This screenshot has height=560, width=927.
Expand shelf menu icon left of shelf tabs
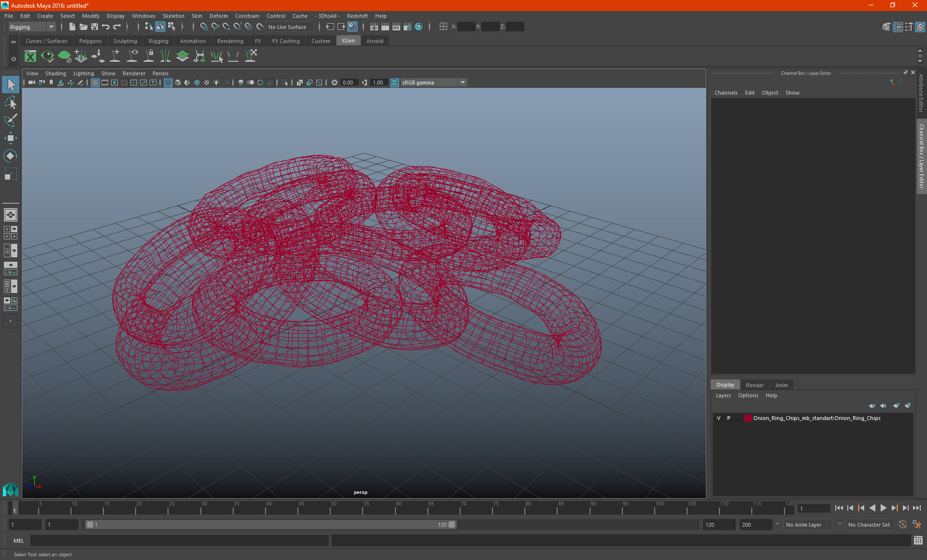coord(14,42)
